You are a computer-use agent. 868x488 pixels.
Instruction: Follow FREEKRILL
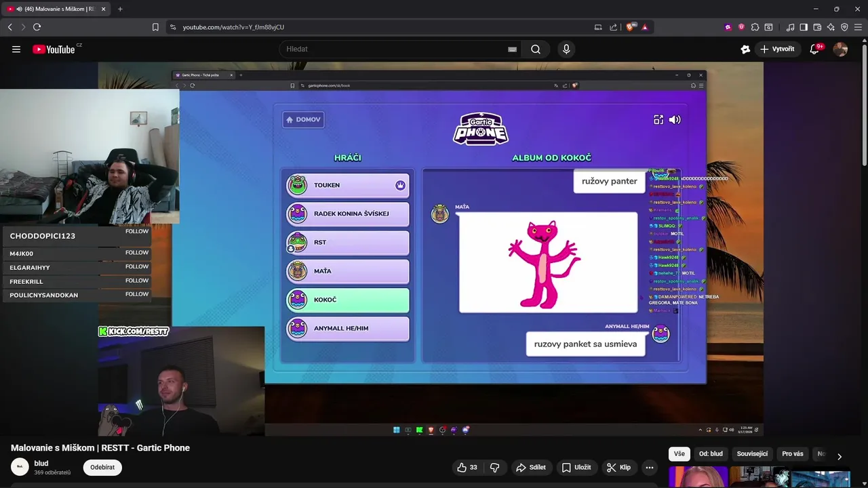pyautogui.click(x=136, y=280)
